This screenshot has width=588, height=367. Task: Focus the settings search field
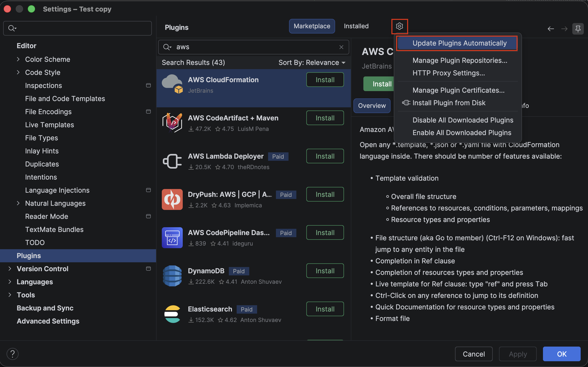77,28
